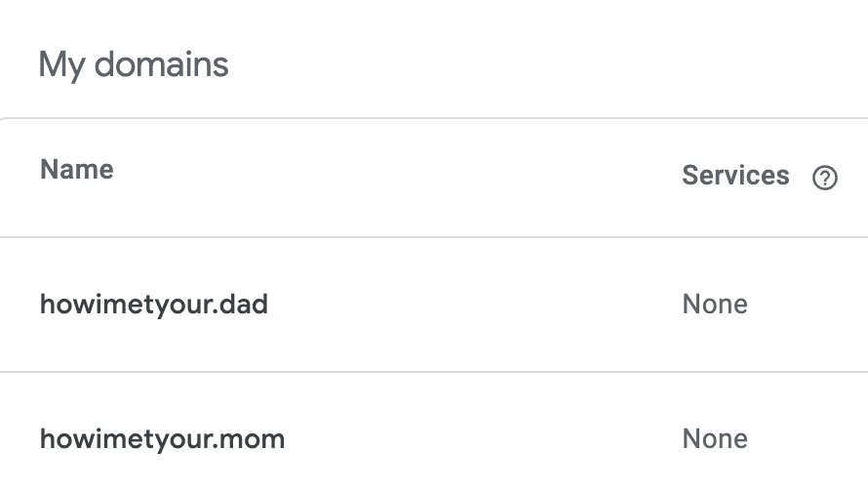Viewport: 868px width, 490px height.
Task: Click the domains table header row
Action: point(390,178)
